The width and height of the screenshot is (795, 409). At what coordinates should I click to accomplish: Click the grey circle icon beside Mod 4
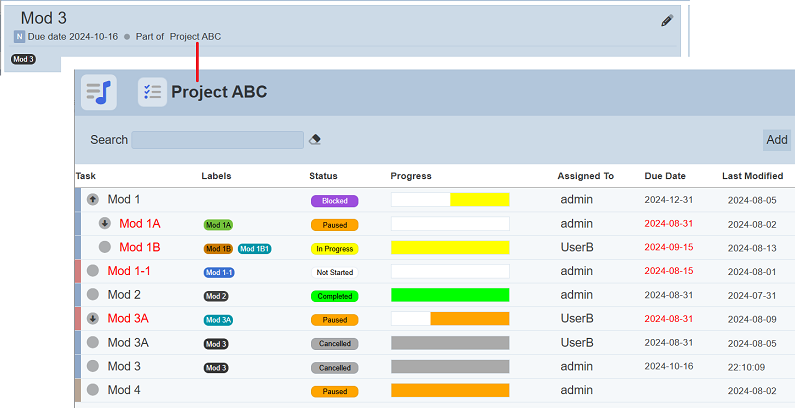click(x=93, y=390)
